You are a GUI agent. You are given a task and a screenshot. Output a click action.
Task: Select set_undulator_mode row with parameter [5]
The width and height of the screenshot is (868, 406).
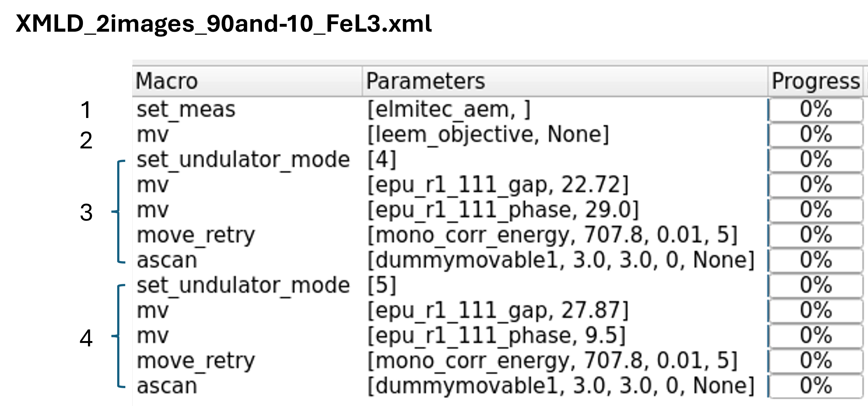(243, 286)
